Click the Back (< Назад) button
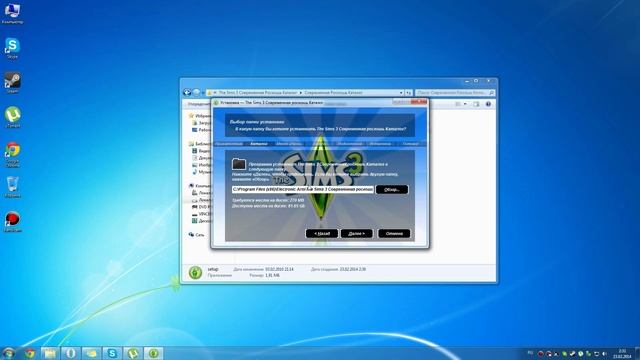Screen dimensions: 640x360 (x=322, y=233)
